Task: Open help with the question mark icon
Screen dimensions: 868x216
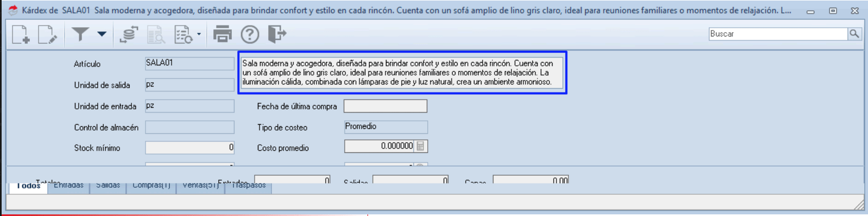Action: [x=250, y=34]
